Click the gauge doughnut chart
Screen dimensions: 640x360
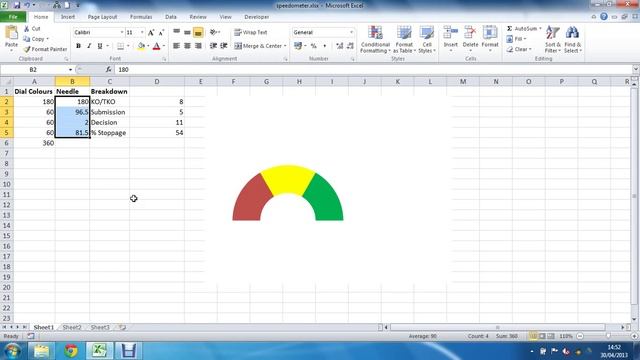pyautogui.click(x=288, y=193)
